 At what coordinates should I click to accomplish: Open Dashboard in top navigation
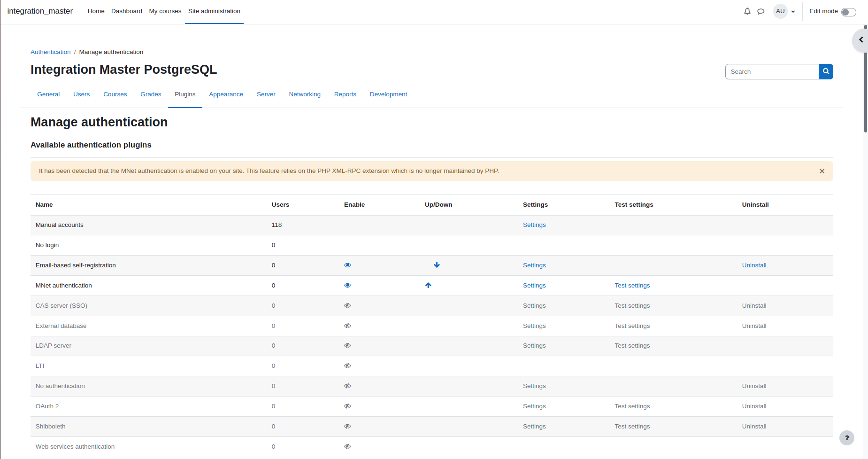[x=127, y=11]
